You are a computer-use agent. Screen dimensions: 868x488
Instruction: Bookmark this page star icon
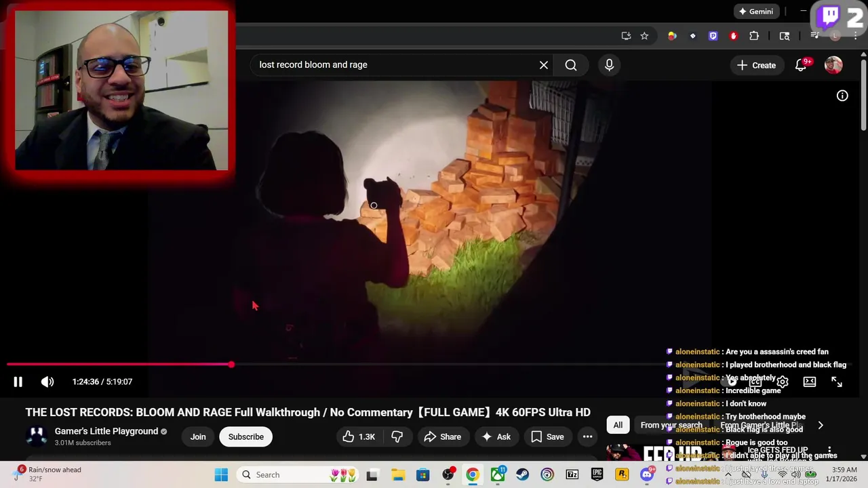click(x=644, y=36)
